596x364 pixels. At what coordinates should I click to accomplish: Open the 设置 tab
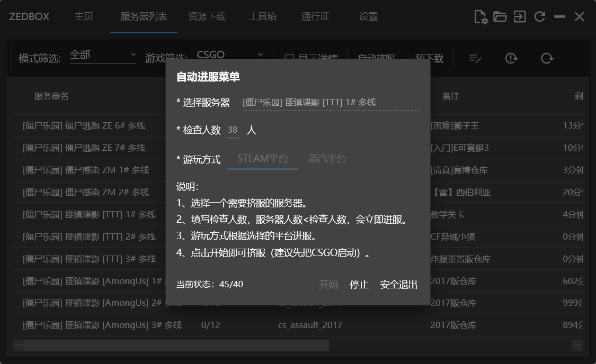pos(368,17)
